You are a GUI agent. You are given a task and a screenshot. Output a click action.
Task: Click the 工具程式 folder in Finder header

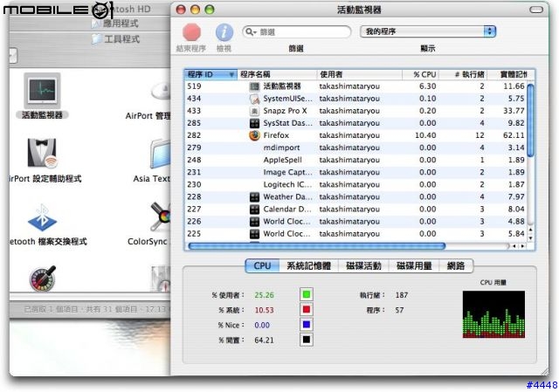click(x=115, y=38)
